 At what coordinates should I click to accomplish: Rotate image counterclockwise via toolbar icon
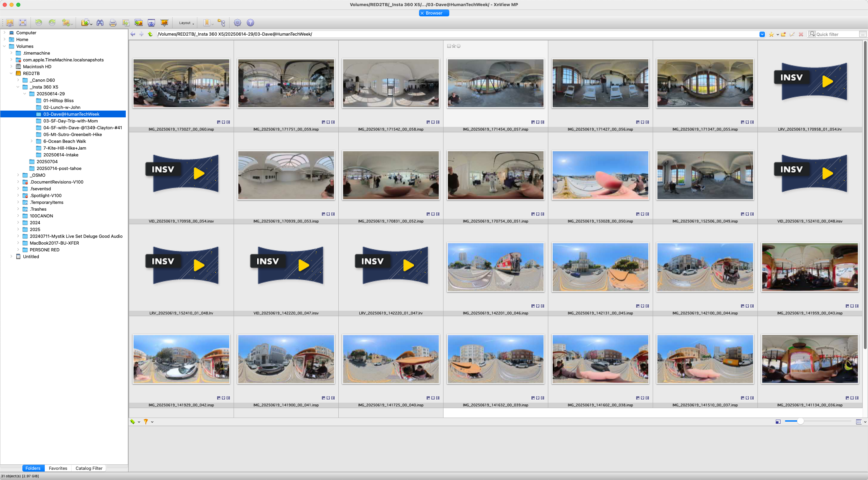[39, 22]
